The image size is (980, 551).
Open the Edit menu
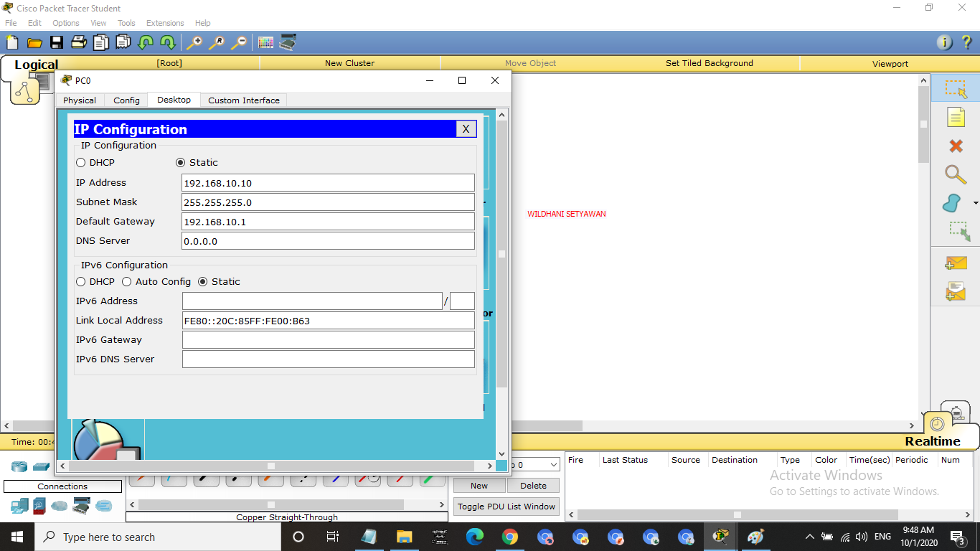(x=34, y=23)
